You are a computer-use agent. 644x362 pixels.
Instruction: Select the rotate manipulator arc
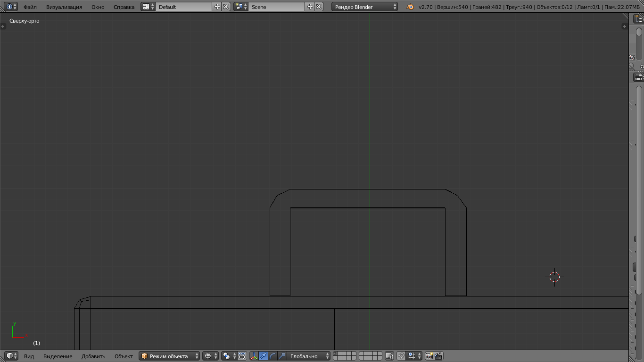click(x=273, y=356)
